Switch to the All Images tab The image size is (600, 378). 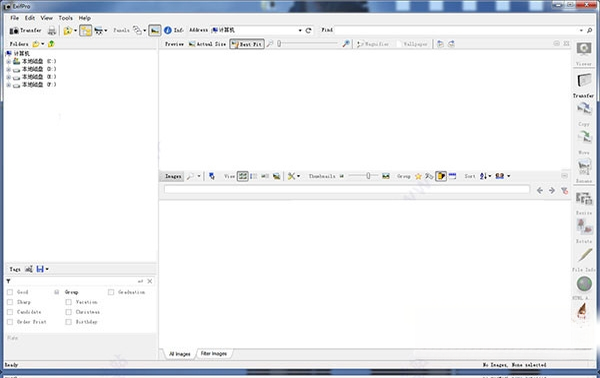click(x=179, y=354)
